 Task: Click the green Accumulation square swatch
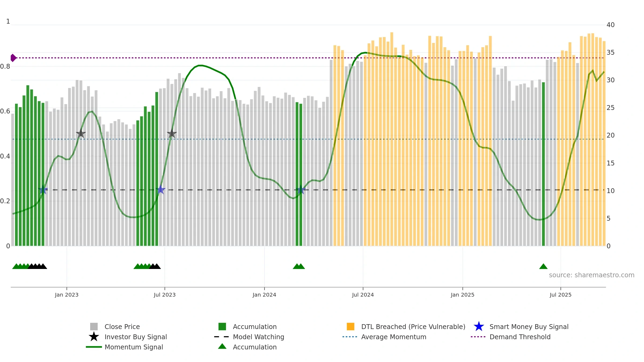(222, 327)
